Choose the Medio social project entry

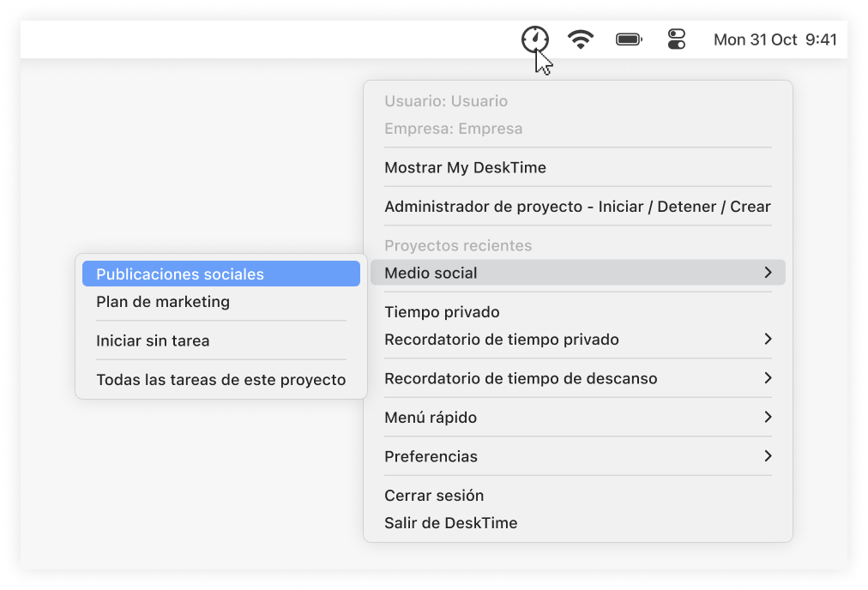tap(578, 273)
